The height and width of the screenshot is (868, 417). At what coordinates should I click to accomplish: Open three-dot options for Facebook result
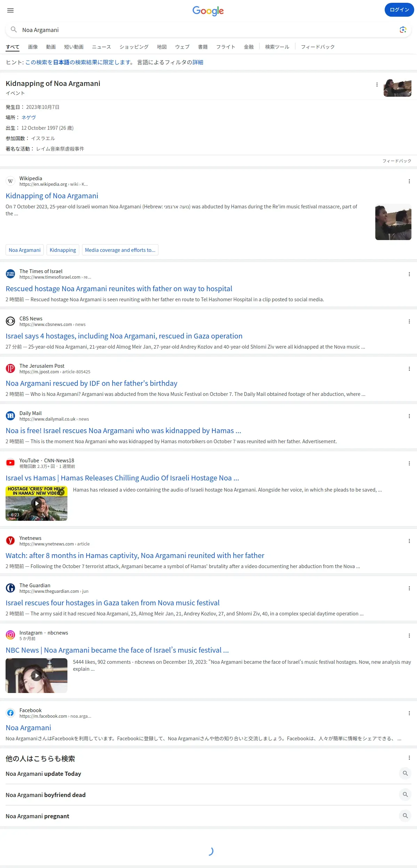coord(409,713)
